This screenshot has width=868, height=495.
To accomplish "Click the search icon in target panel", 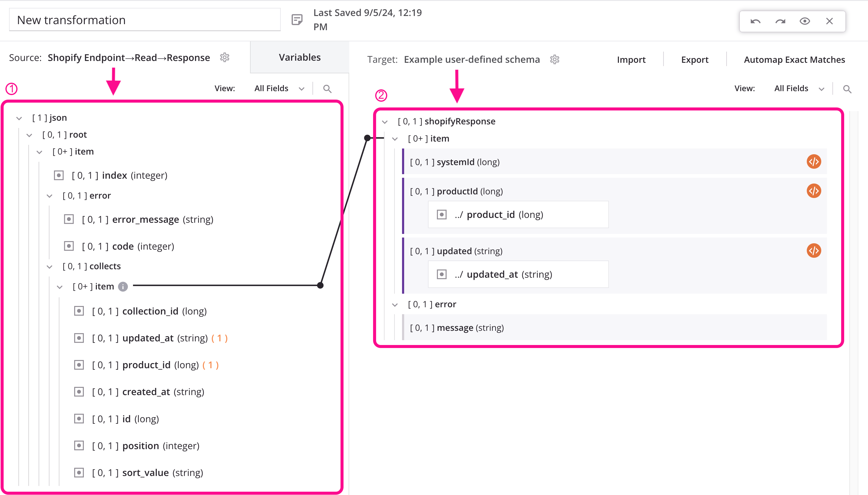I will pos(848,89).
